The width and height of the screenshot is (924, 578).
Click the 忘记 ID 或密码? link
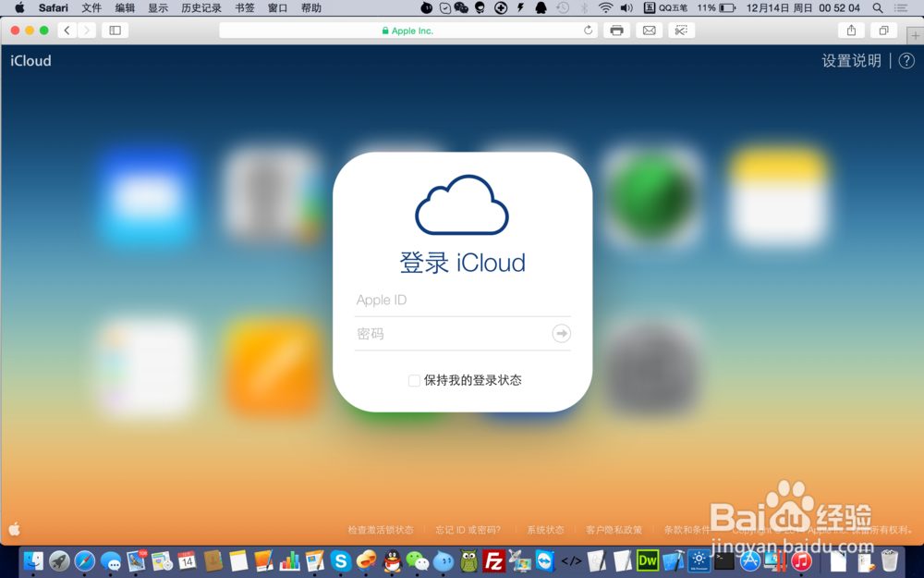point(468,529)
